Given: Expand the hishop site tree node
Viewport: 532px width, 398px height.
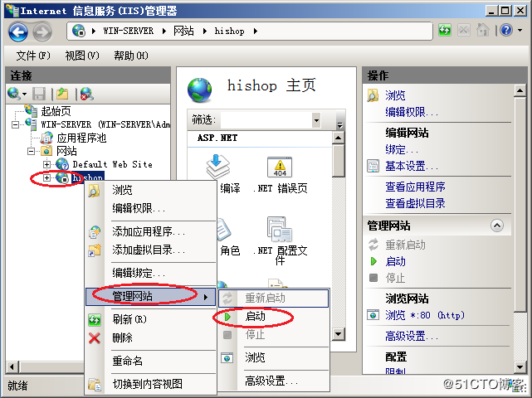Looking at the screenshot, I should click(47, 177).
